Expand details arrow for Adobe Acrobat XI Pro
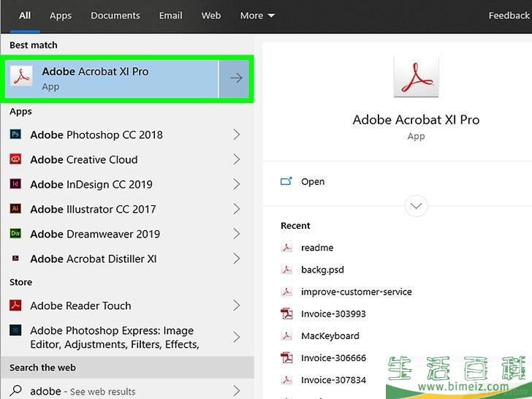 pyautogui.click(x=236, y=78)
